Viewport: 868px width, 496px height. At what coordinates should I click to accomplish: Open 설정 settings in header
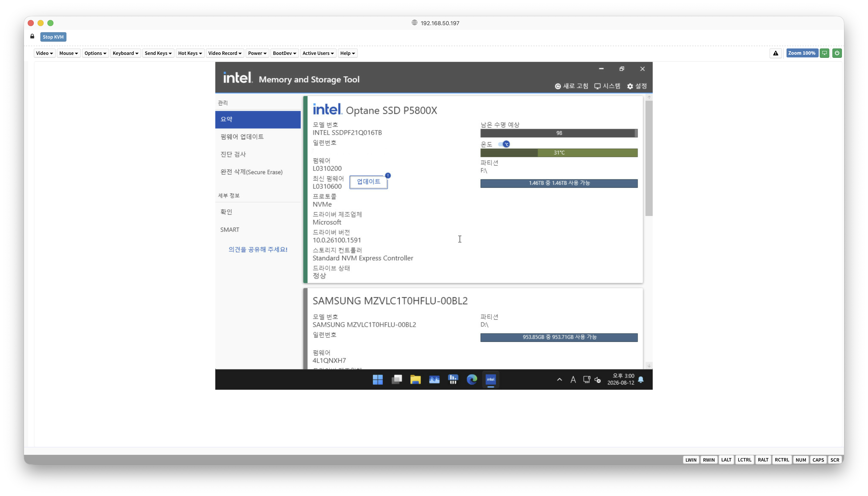637,86
